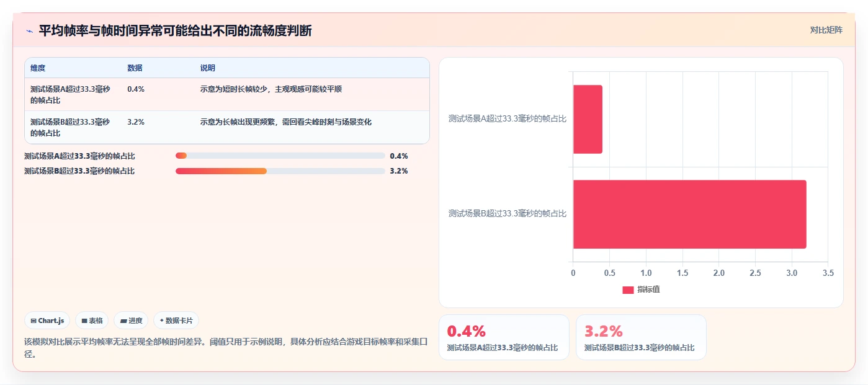Click the chart axis label for 测试场景B
This screenshot has width=868, height=385.
click(508, 213)
